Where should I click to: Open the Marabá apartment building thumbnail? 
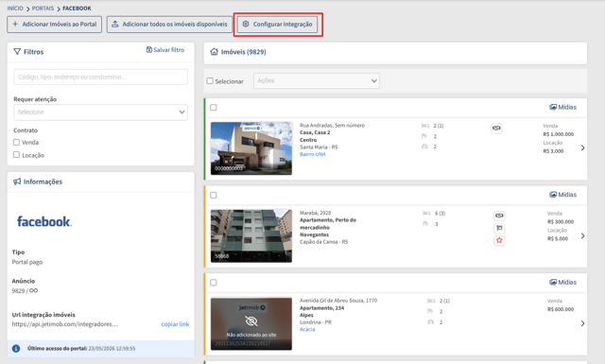(x=251, y=235)
